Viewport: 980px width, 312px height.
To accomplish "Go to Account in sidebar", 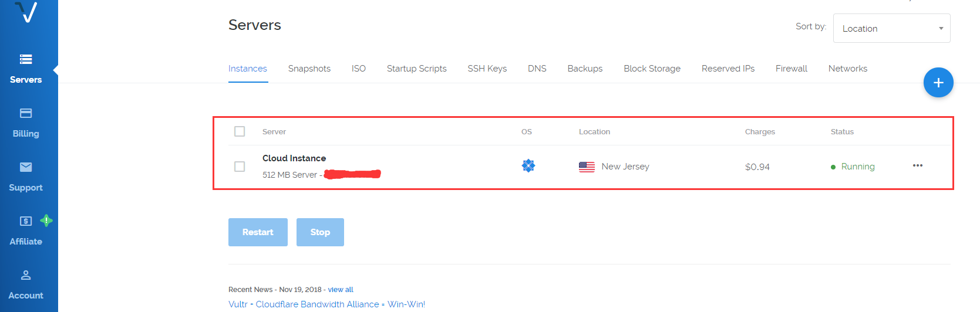I will [x=26, y=284].
